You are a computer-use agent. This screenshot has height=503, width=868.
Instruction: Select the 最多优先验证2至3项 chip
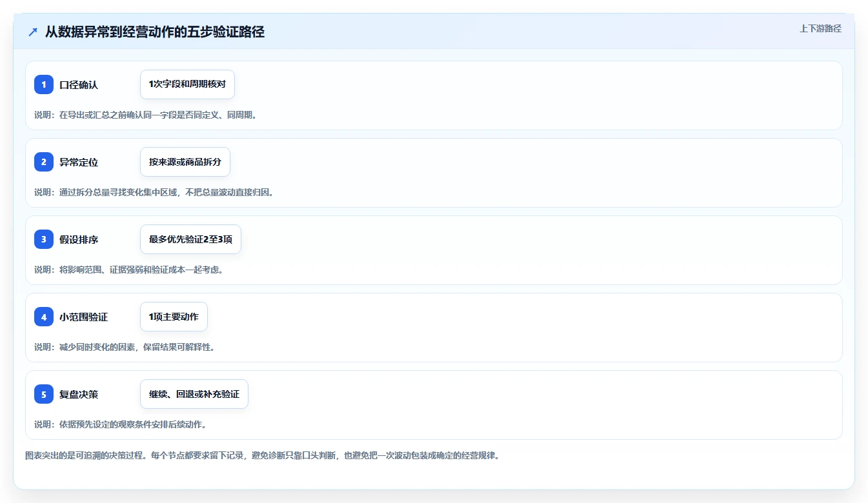(190, 239)
